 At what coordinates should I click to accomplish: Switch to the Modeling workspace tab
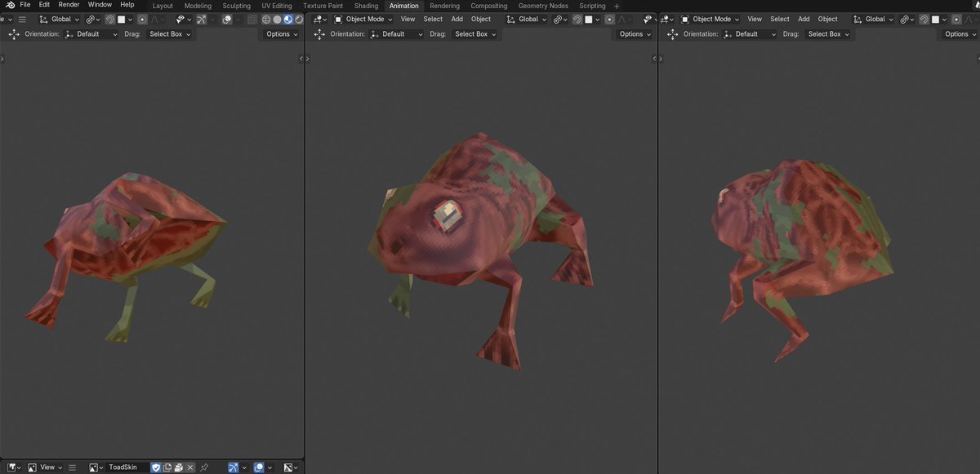click(x=198, y=6)
